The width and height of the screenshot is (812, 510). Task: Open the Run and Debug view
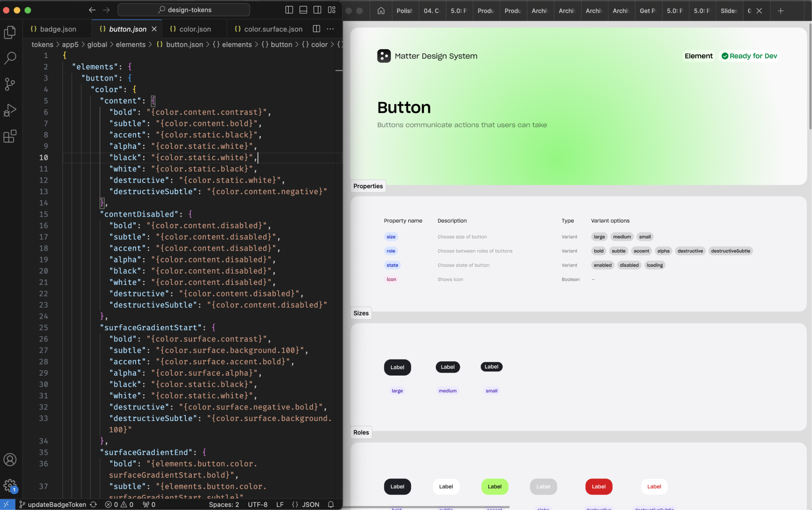pyautogui.click(x=10, y=110)
